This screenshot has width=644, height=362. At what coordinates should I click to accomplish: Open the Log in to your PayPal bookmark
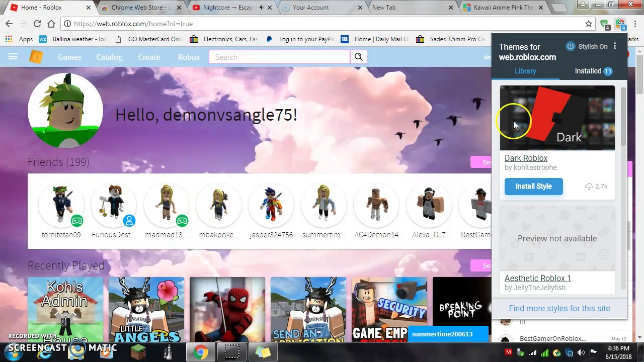[x=300, y=39]
